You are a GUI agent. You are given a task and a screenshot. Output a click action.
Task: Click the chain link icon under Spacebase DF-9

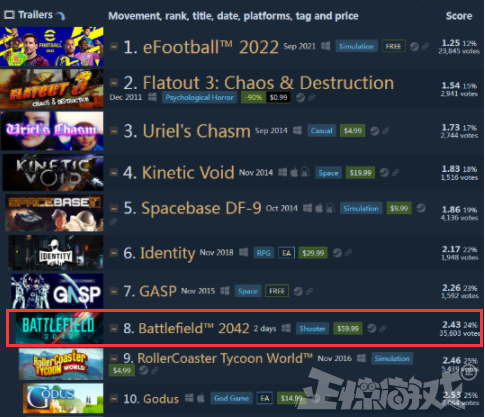pos(113,221)
